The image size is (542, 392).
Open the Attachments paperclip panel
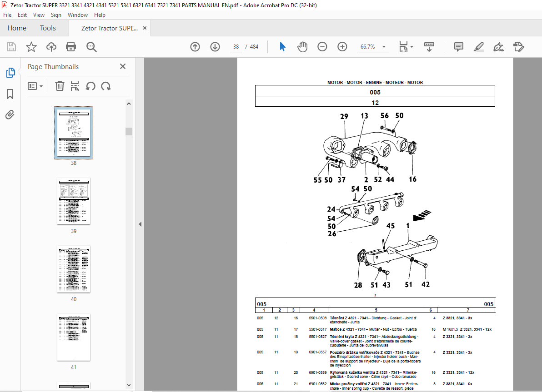tap(10, 114)
